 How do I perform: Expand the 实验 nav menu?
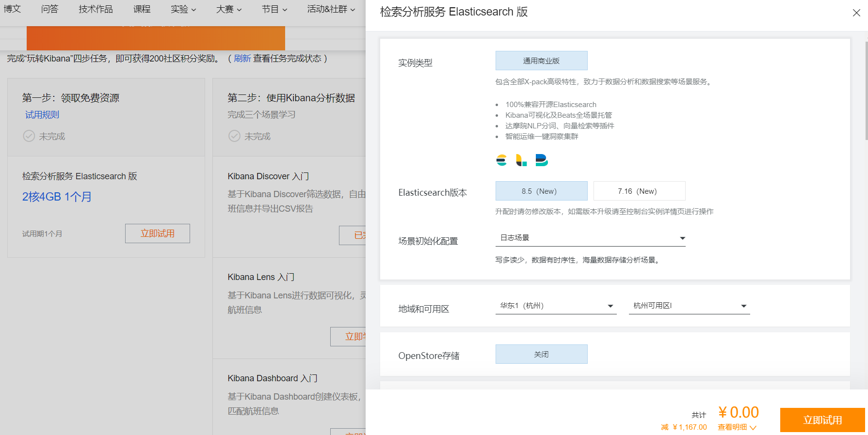coord(183,9)
